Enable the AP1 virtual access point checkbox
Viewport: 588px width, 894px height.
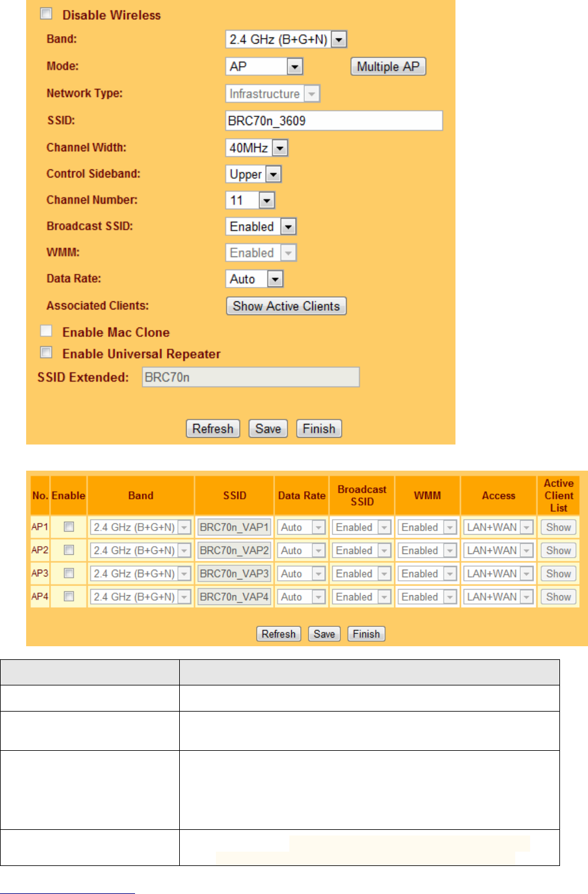69,527
